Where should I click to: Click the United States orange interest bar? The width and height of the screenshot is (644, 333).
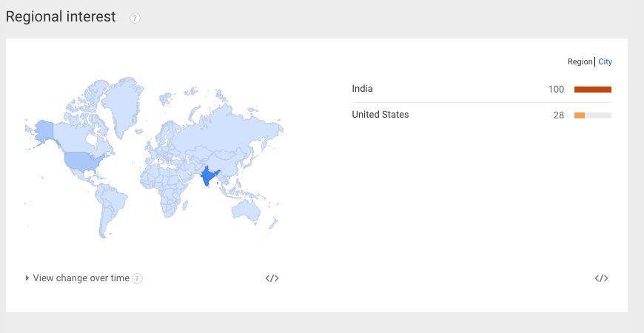point(580,115)
